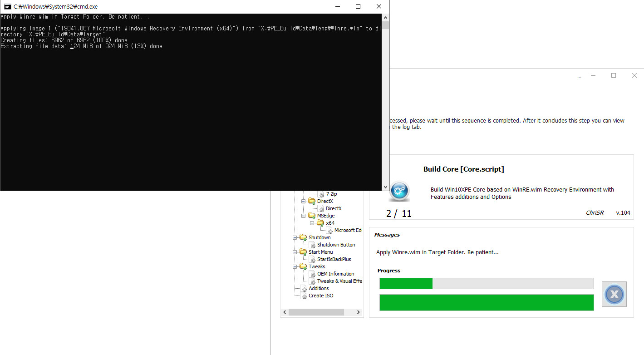Select the OEM Information script icon
The width and height of the screenshot is (644, 355).
click(x=313, y=274)
